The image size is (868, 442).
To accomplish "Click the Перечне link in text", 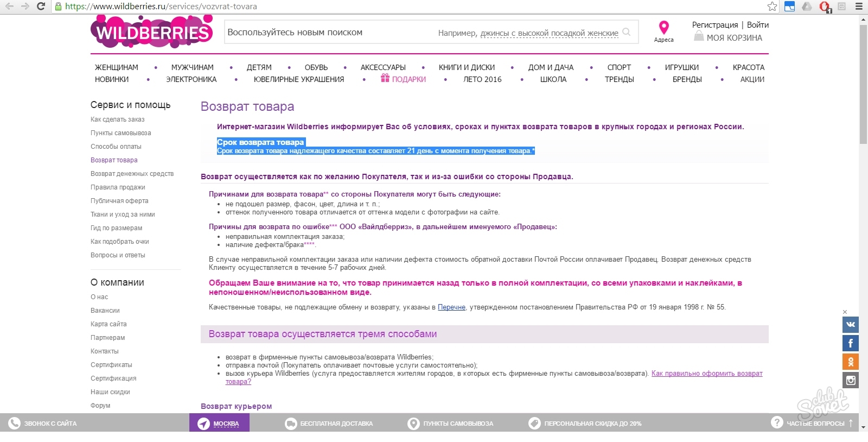I will point(451,307).
